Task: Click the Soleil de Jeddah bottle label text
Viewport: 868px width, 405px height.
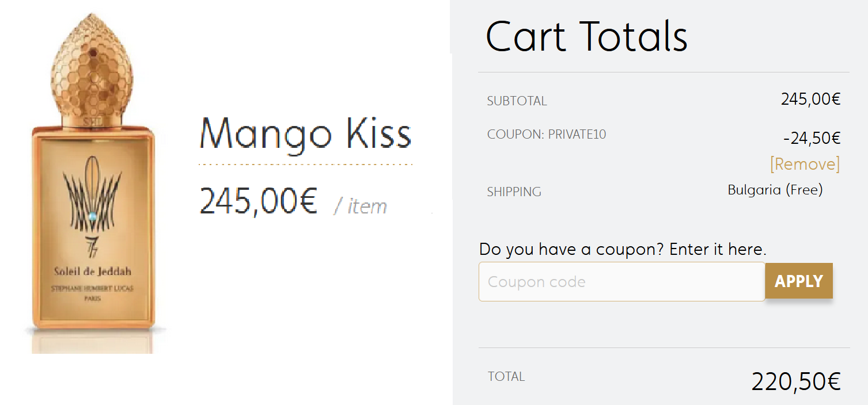Action: [93, 272]
